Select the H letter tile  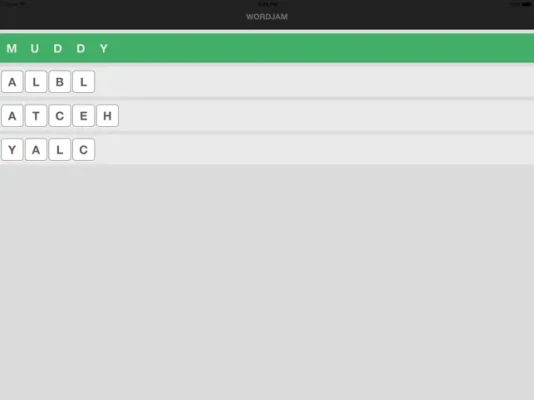coord(107,116)
